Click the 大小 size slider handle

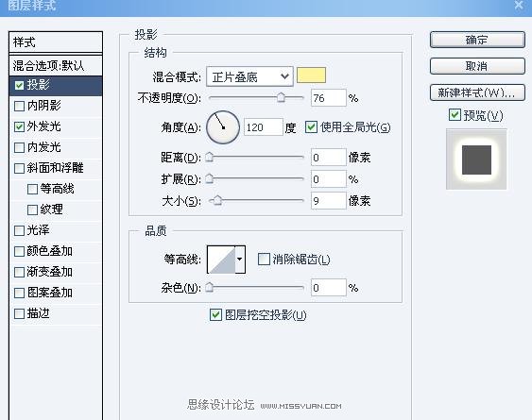coord(217,200)
